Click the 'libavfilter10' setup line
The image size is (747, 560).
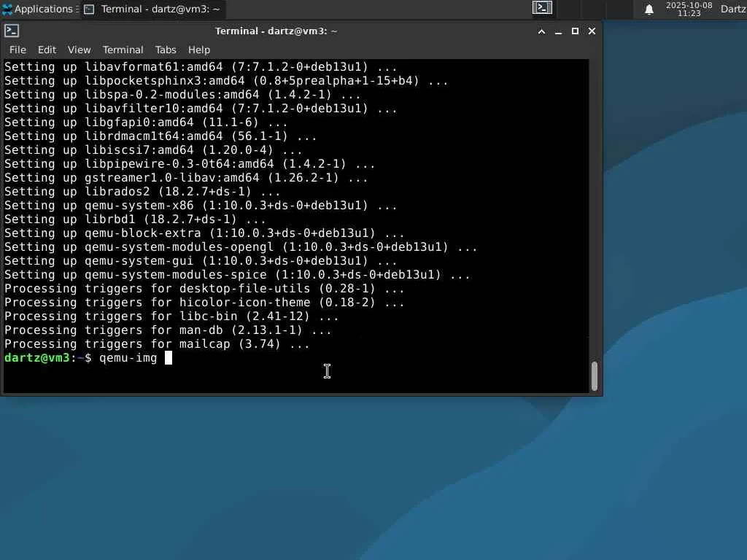(x=201, y=109)
